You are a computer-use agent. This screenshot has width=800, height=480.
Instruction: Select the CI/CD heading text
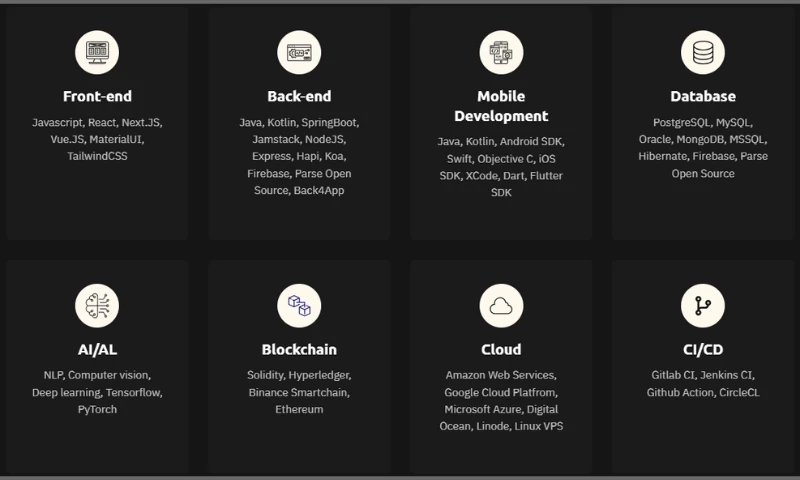click(703, 350)
